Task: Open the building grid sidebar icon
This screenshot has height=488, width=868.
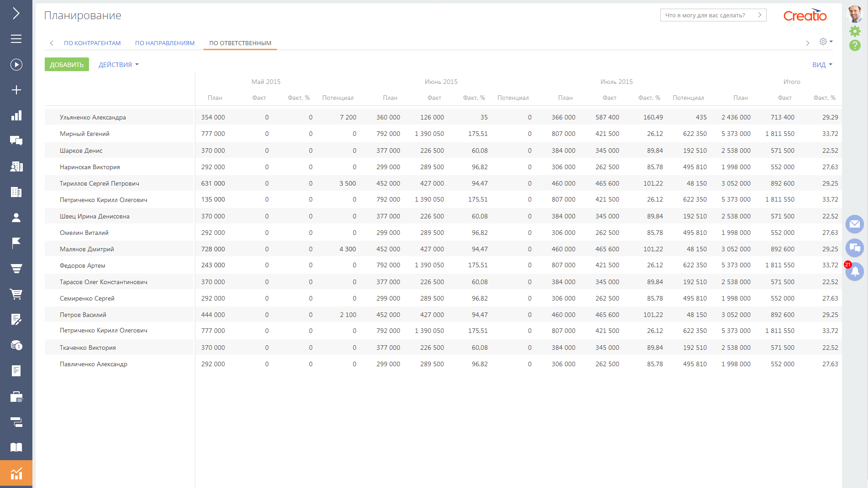Action: [x=16, y=192]
